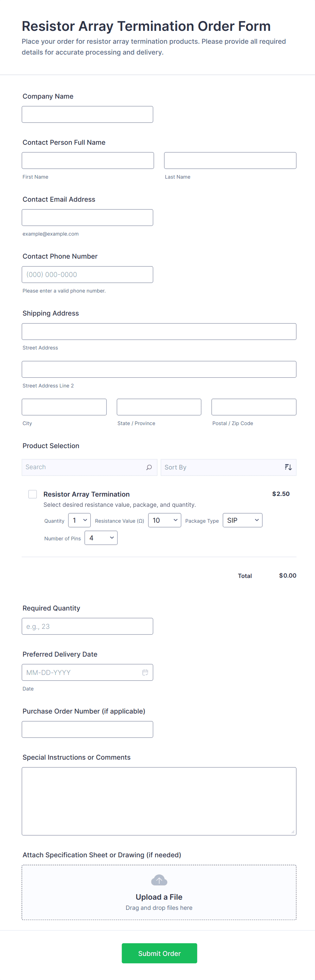
Task: Click the Special Instructions or Comments textarea
Action: 159,801
